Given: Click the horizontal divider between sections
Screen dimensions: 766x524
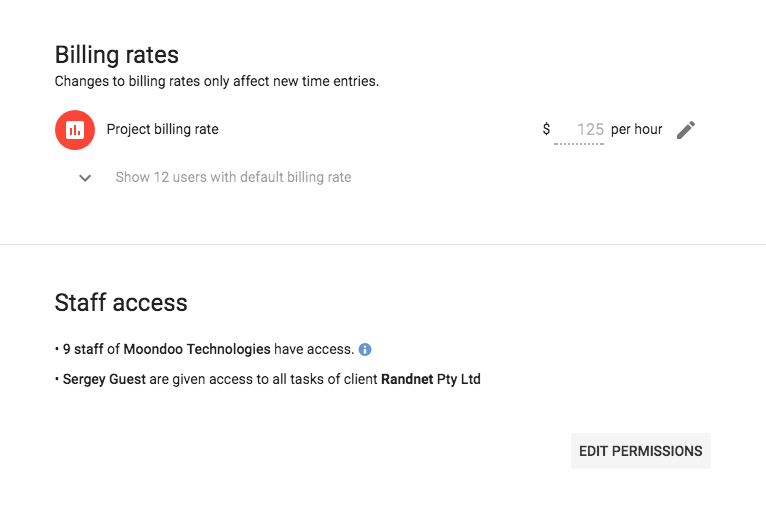Looking at the screenshot, I should click(383, 244).
